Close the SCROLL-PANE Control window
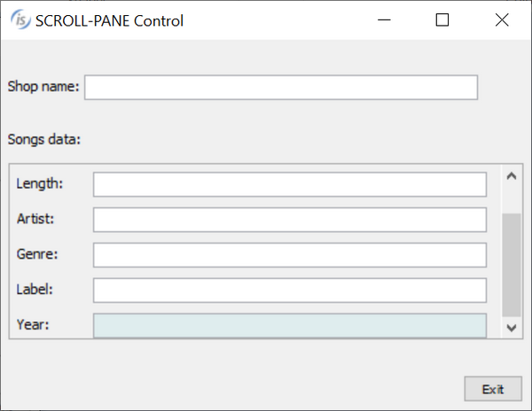 point(501,19)
